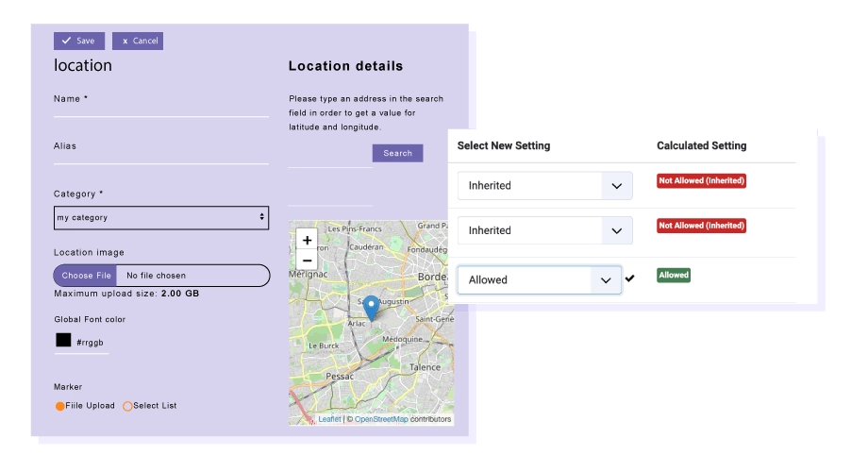Screen dimensions: 868x472
Task: Open the OpenStreetMap attribution link
Action: pos(381,419)
